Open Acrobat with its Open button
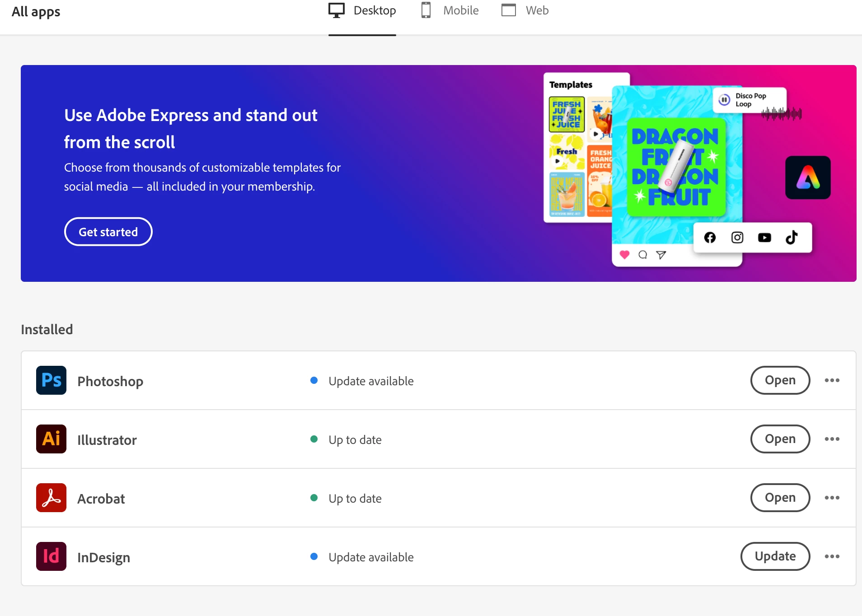 (780, 498)
